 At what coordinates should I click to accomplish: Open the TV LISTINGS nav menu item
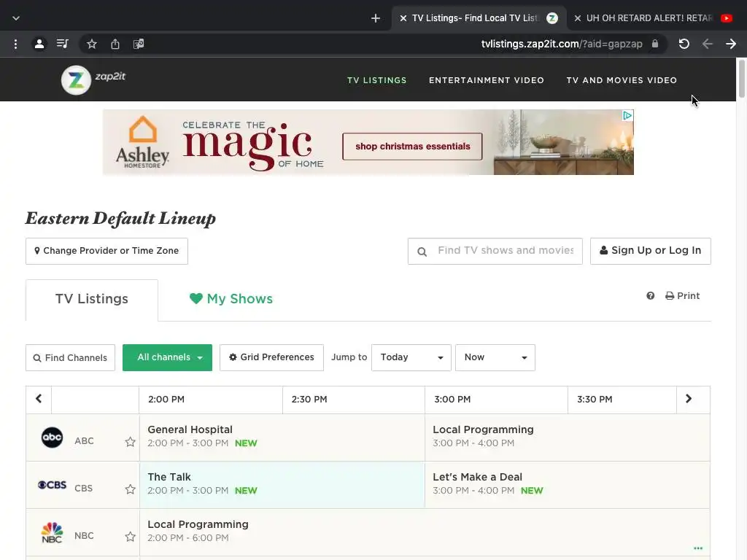377,80
